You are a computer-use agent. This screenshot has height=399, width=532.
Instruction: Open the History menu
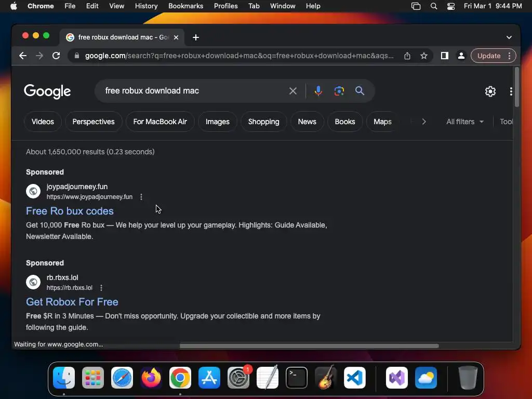pyautogui.click(x=146, y=6)
